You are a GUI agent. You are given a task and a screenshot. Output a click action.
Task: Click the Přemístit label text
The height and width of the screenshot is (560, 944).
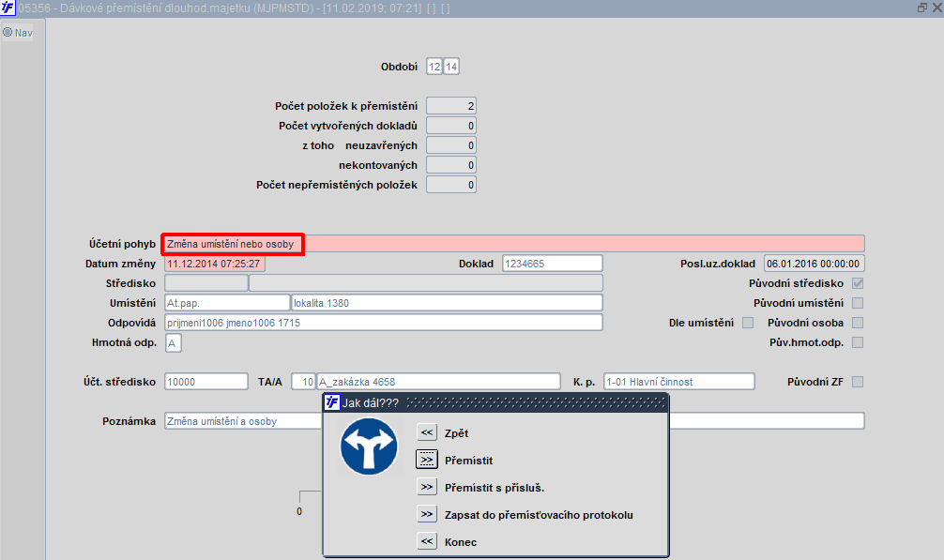(x=468, y=461)
